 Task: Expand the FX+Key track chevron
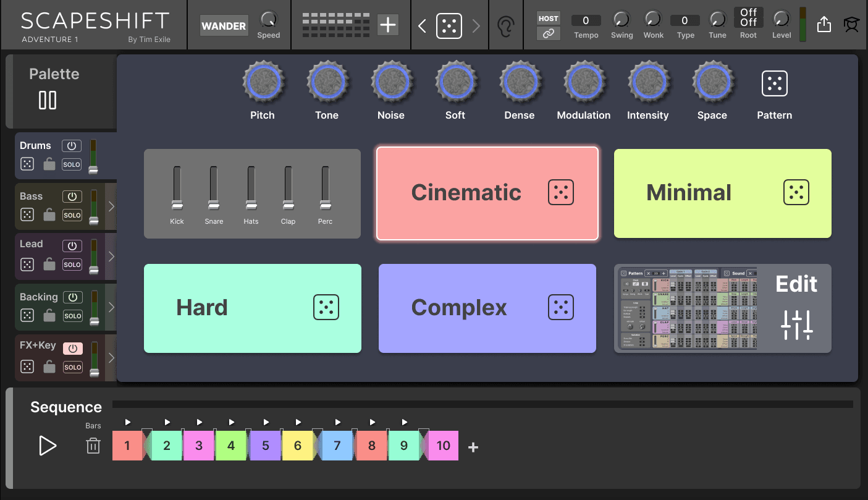(x=111, y=358)
